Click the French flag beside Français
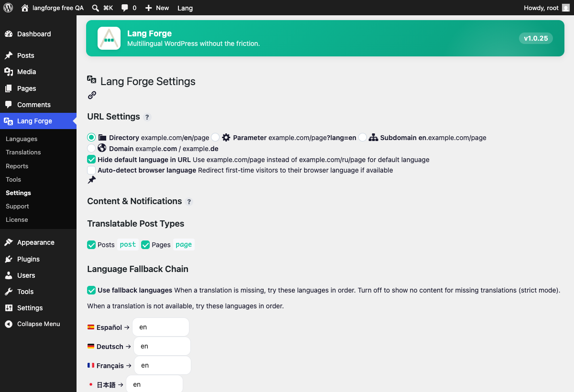Image resolution: width=574 pixels, height=392 pixels. pyautogui.click(x=91, y=365)
